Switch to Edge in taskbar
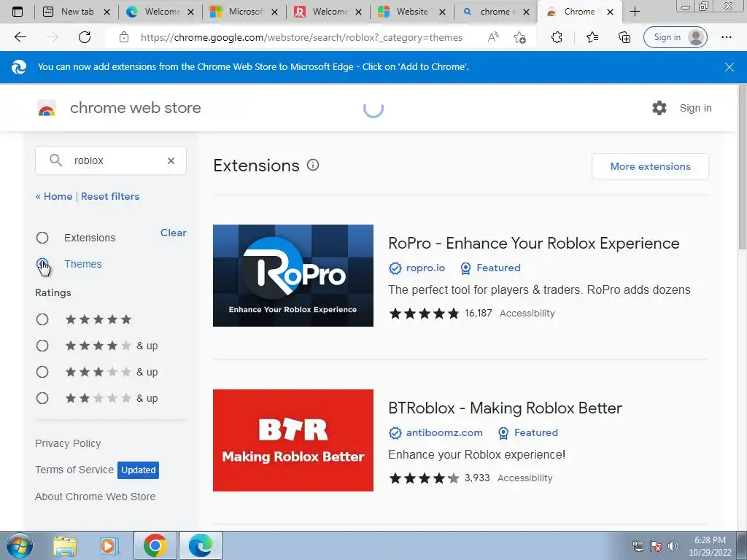Screen dimensions: 747x560 200,545
